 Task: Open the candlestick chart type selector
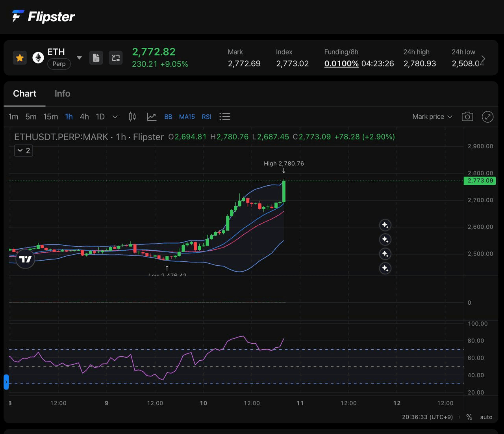click(132, 117)
